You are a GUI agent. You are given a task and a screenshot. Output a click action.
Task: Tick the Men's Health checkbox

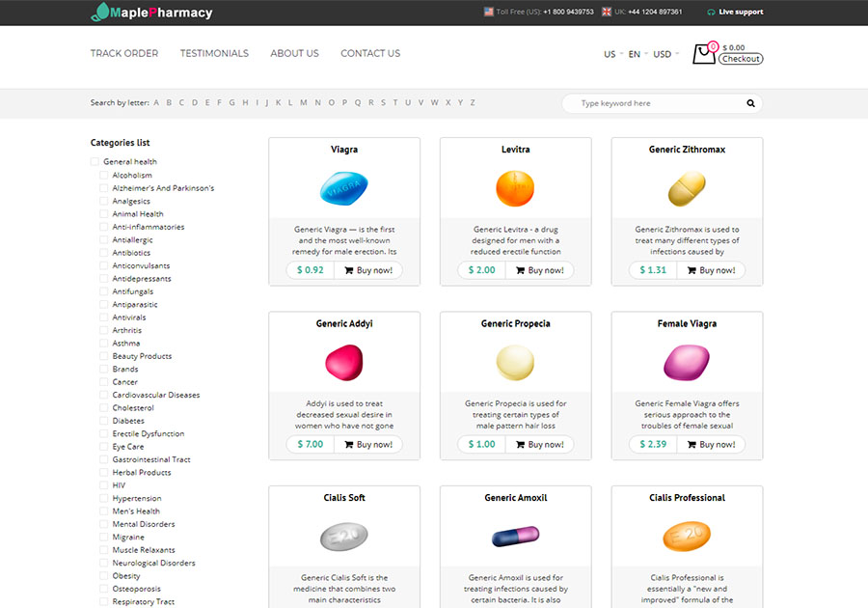pyautogui.click(x=103, y=511)
